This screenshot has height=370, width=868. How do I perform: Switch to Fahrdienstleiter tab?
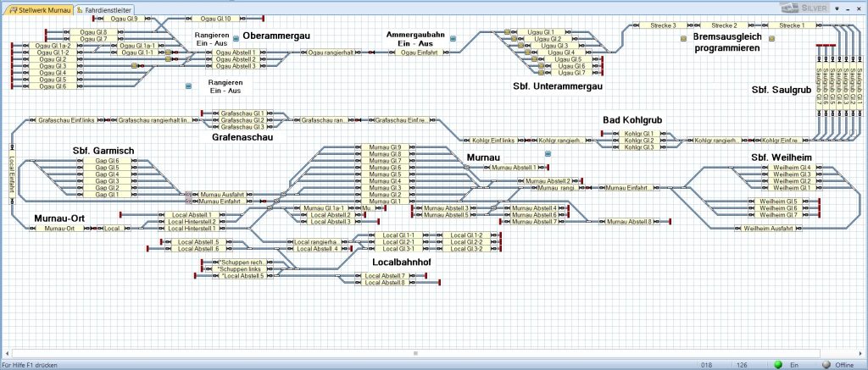pyautogui.click(x=103, y=10)
